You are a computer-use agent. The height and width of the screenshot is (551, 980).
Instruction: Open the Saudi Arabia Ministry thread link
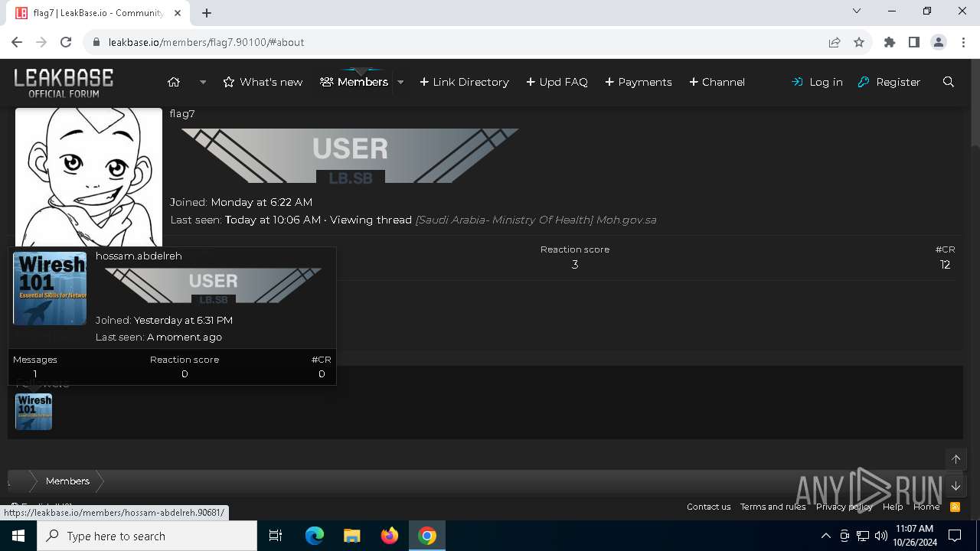pos(536,220)
